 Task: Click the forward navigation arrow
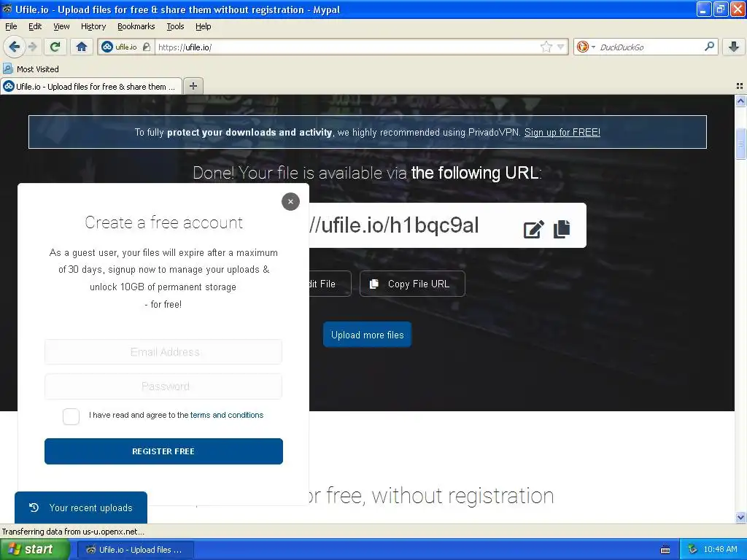(x=32, y=47)
